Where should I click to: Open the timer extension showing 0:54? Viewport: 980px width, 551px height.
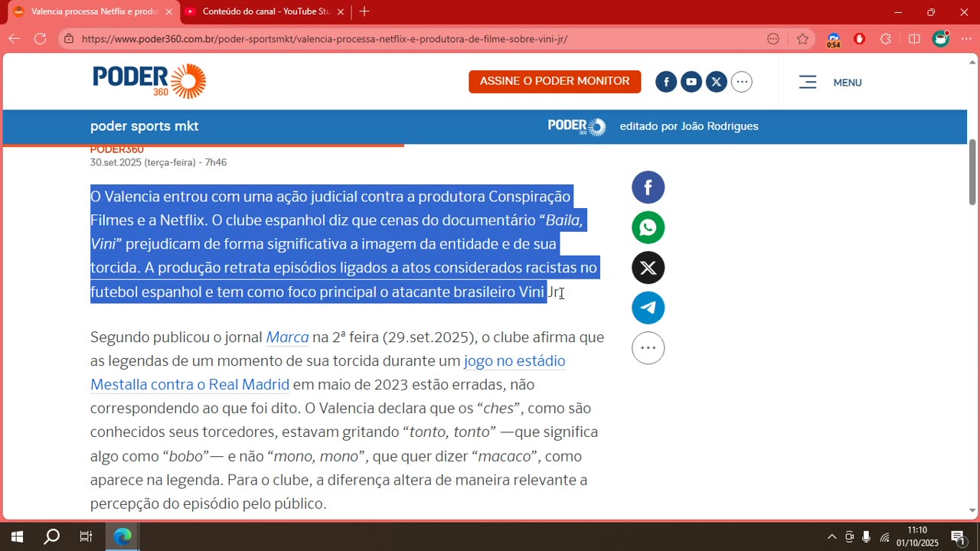[834, 40]
